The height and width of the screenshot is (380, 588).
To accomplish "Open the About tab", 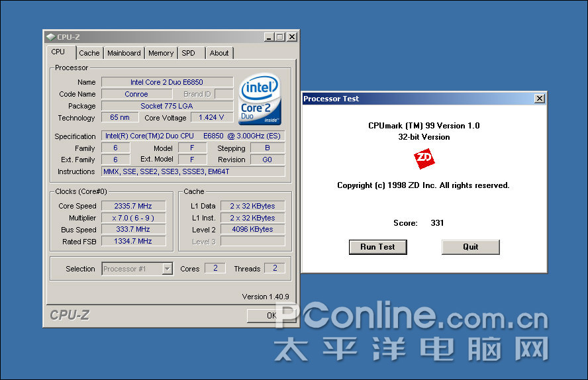I will [x=219, y=53].
